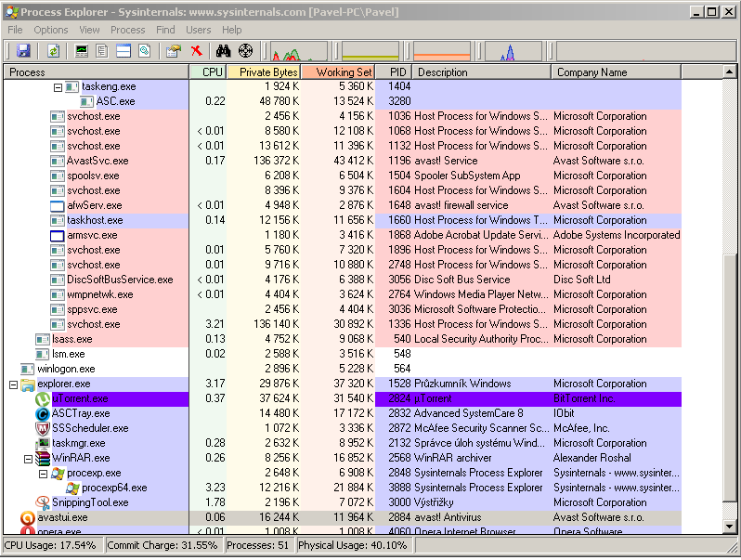
Task: Open the Users menu
Action: click(199, 30)
